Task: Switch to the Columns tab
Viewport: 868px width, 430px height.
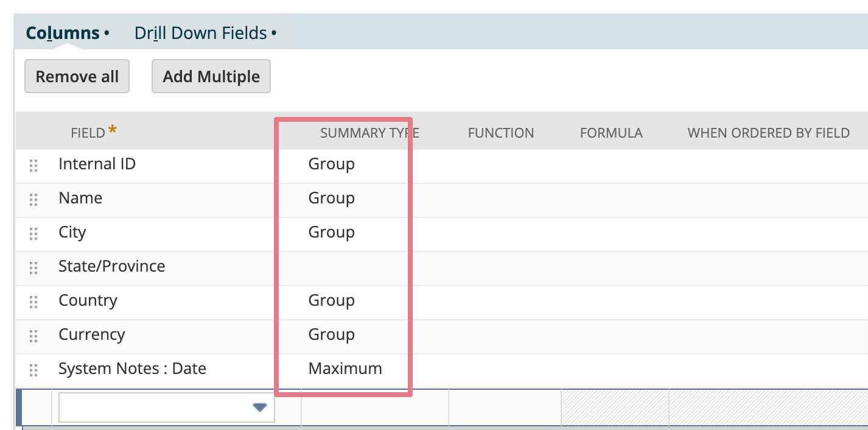Action: point(63,33)
